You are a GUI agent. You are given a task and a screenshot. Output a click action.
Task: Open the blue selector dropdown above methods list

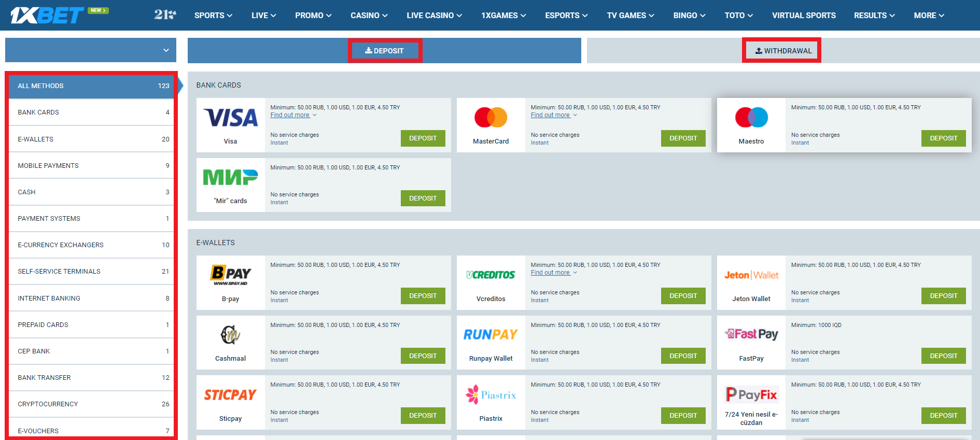[91, 50]
